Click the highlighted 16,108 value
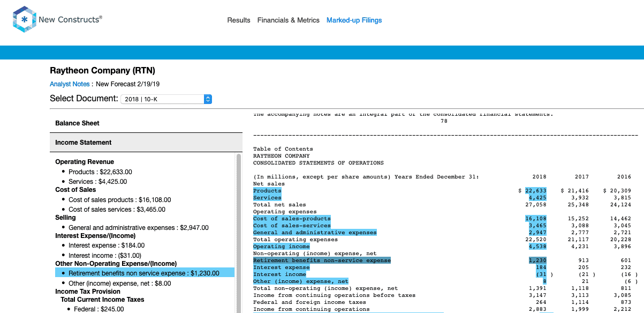Viewport: 644px width, 313px height. coord(536,219)
